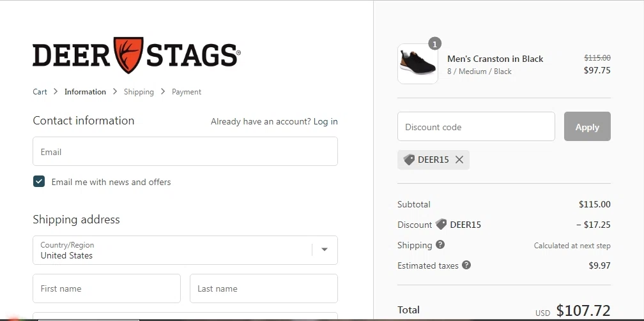
Task: Click the $97.75 discounted price
Action: [597, 70]
